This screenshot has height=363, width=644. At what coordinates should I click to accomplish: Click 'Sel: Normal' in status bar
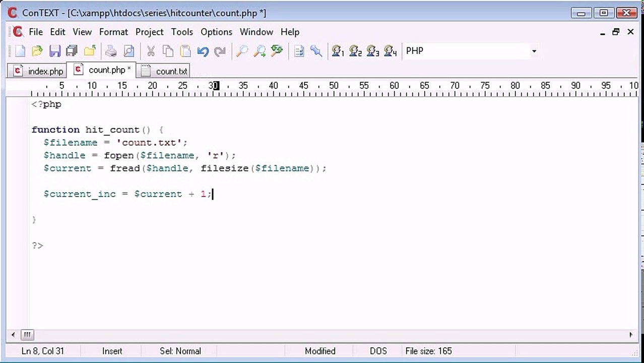pyautogui.click(x=180, y=351)
